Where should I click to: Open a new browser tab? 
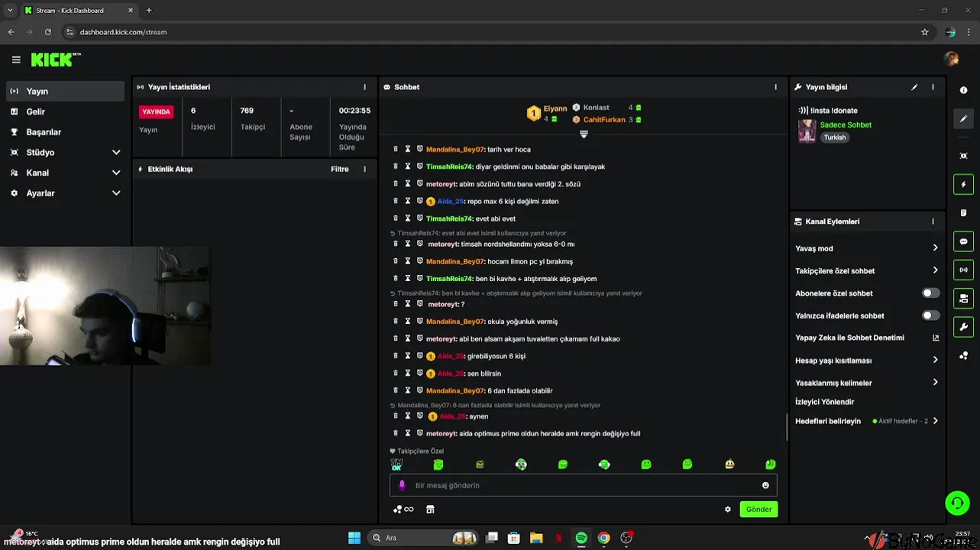click(149, 11)
